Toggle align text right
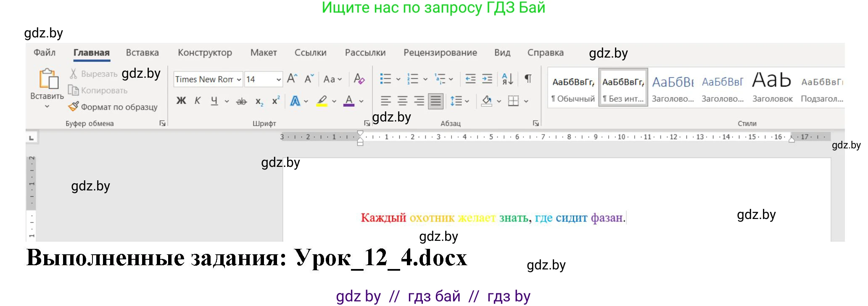This screenshot has width=868, height=306. [419, 101]
